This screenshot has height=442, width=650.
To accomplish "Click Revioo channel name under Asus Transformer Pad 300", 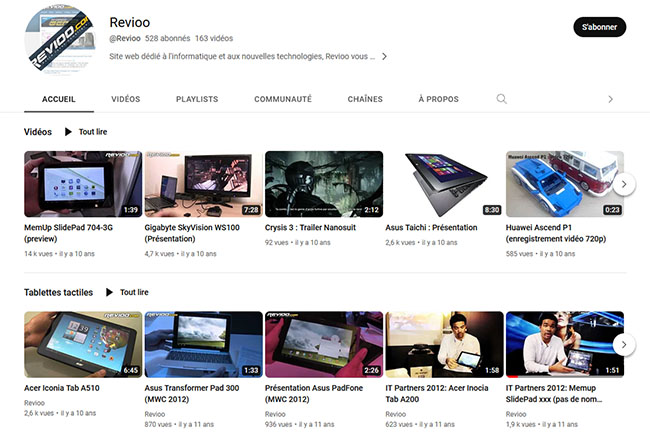I will pyautogui.click(x=155, y=414).
